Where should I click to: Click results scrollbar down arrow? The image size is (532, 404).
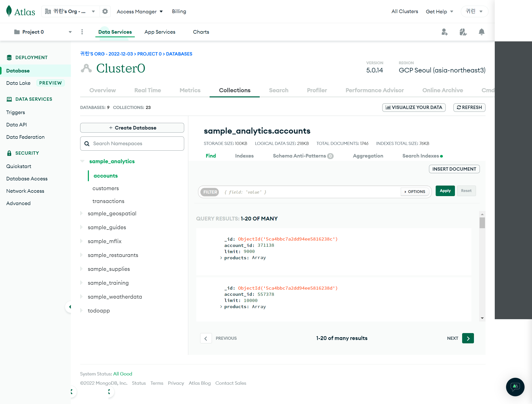pos(482,318)
